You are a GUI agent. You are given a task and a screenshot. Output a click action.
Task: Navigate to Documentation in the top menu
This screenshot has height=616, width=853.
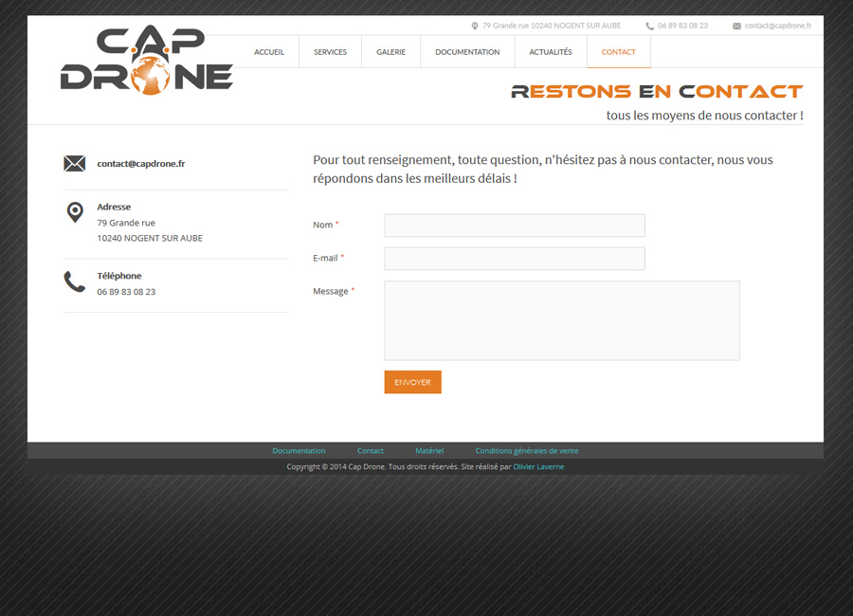tap(467, 52)
